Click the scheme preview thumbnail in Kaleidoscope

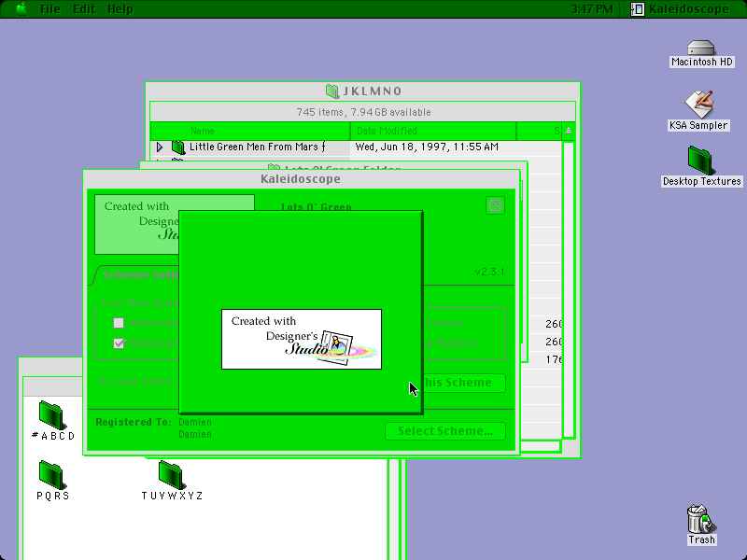click(136, 224)
